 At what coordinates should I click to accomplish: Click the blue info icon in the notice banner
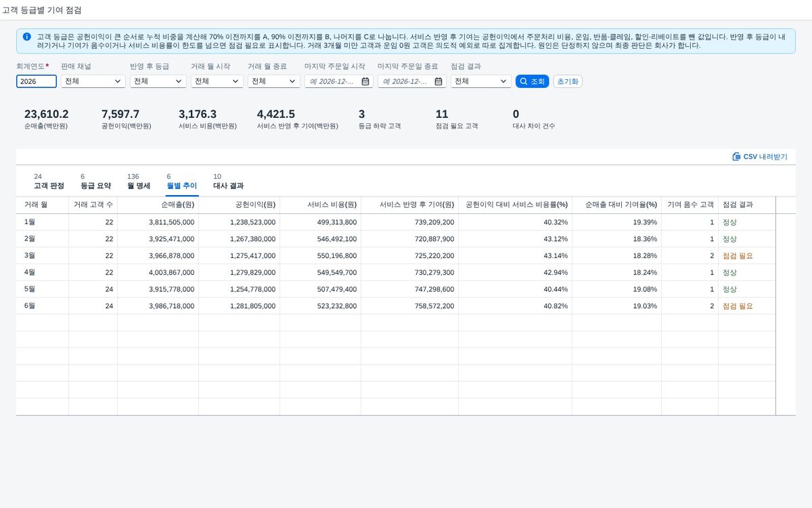click(26, 37)
